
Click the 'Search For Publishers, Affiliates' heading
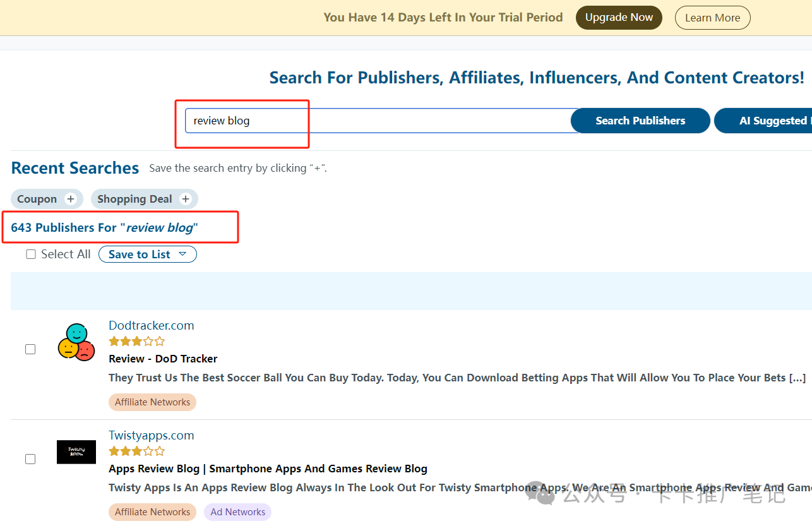click(537, 78)
